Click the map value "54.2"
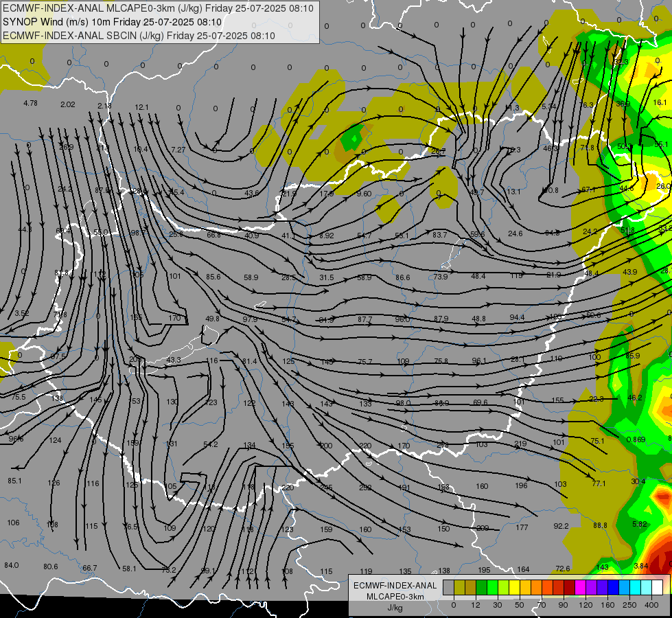 point(211,445)
